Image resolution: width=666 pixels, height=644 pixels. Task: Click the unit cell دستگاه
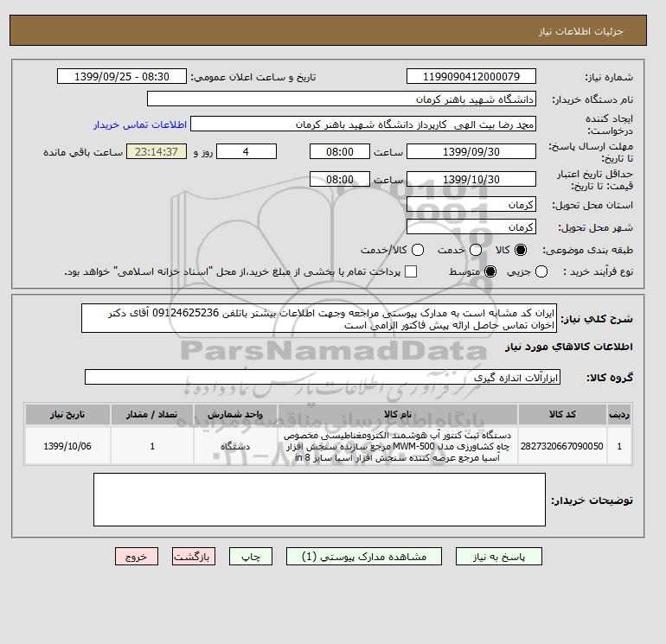tap(235, 446)
